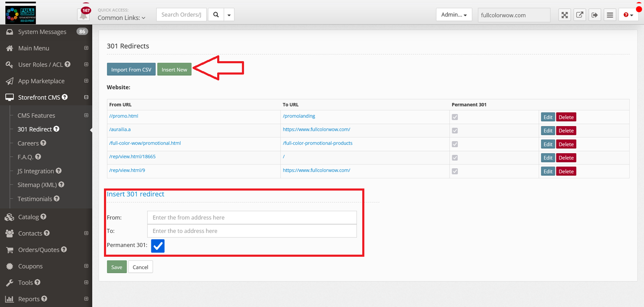Open the /full-color-promotional-products To URL link
Viewport: 644px width, 307px height.
(317, 143)
